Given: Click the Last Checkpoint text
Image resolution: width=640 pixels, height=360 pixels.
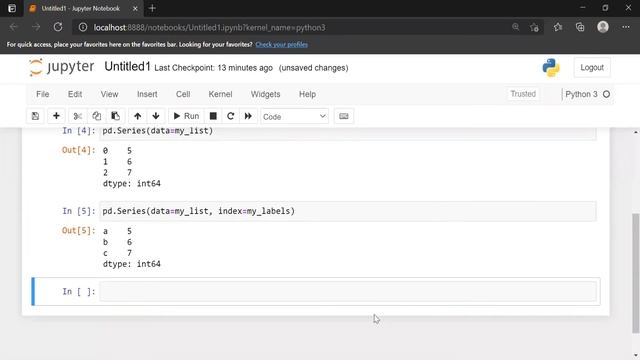Looking at the screenshot, I should [x=213, y=68].
